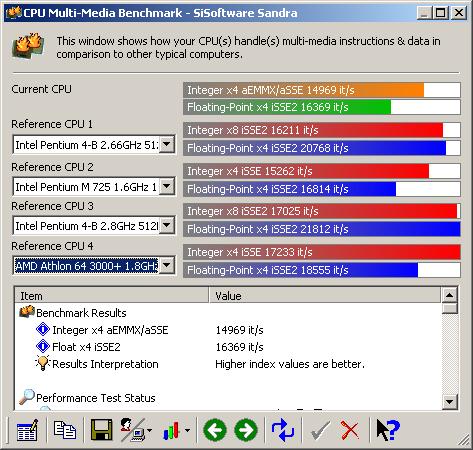Image resolution: width=473 pixels, height=450 pixels.
Task: Click the blue Floating-Point 20768 bar
Action: pos(322,148)
